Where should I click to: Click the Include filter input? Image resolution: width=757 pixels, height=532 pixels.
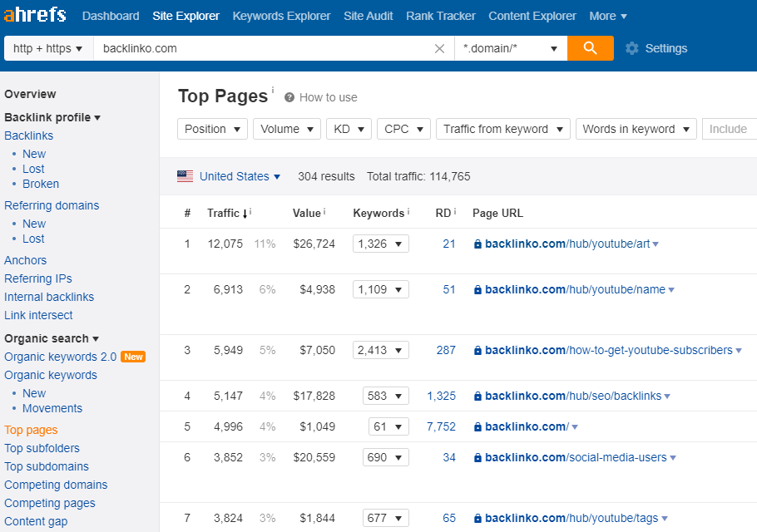(x=729, y=129)
